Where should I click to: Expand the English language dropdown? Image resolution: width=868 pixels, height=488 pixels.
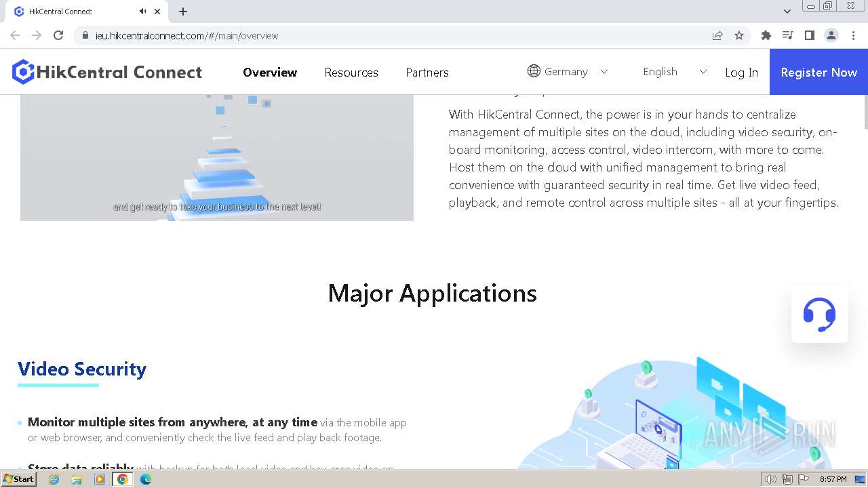tap(703, 72)
